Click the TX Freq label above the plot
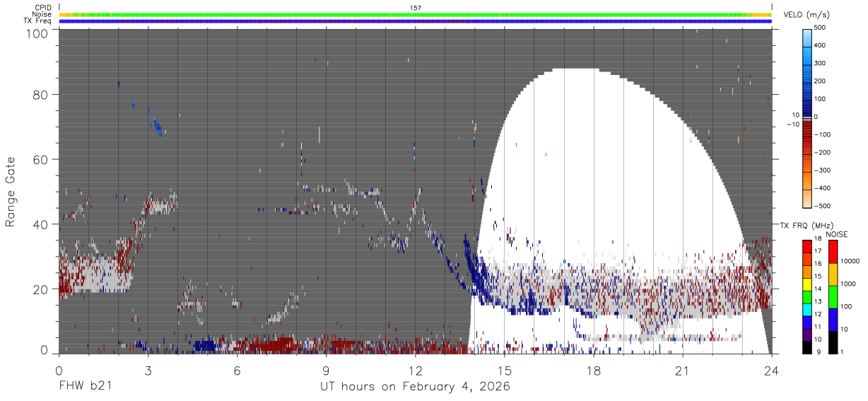Image resolution: width=868 pixels, height=401 pixels. click(x=38, y=21)
